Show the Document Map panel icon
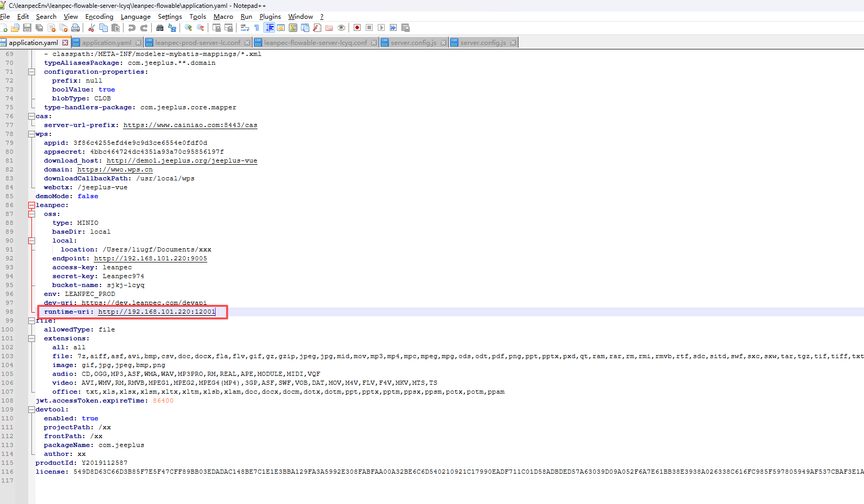The height and width of the screenshot is (504, 864). point(293,28)
